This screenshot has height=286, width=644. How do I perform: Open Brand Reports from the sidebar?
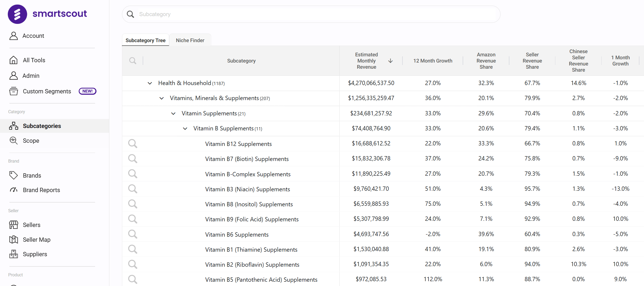coord(41,190)
